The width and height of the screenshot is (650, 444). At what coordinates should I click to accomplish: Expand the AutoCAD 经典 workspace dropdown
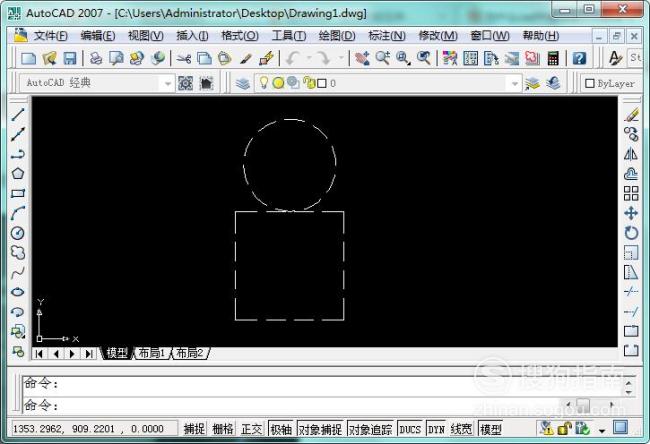point(166,84)
